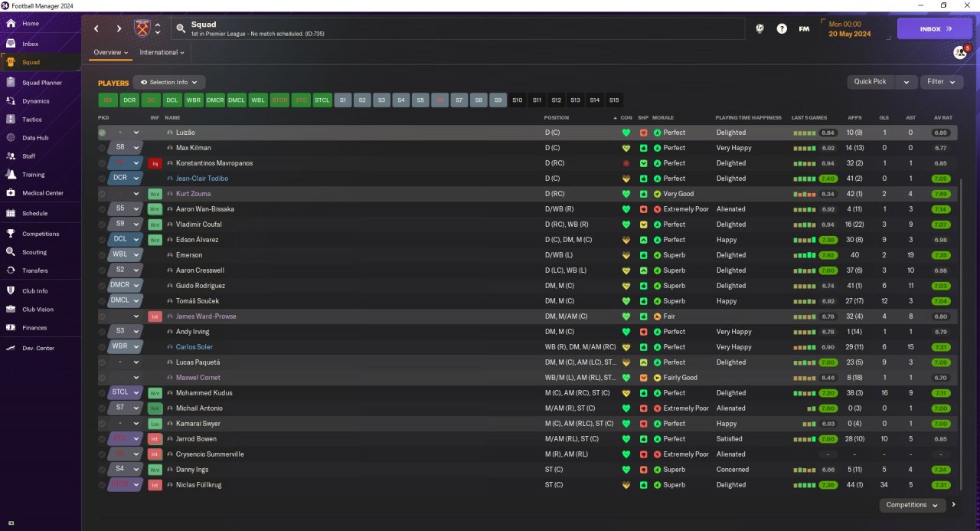This screenshot has width=980, height=531.
Task: Toggle selection circle for Lucas Paquetá
Action: (103, 362)
